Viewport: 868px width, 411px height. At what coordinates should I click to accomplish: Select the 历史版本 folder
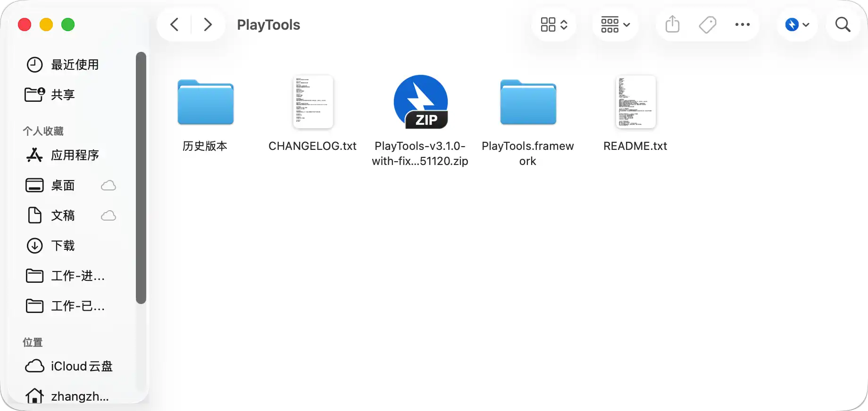pos(205,102)
